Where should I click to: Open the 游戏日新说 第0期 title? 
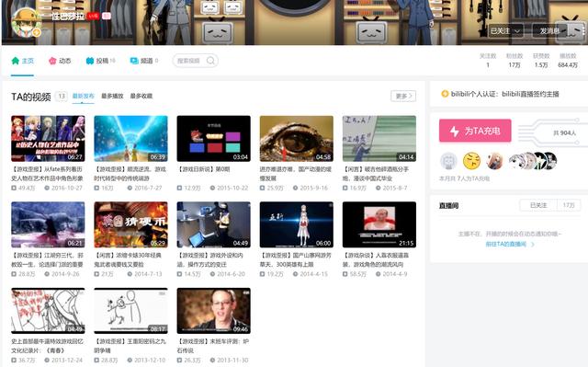204,169
